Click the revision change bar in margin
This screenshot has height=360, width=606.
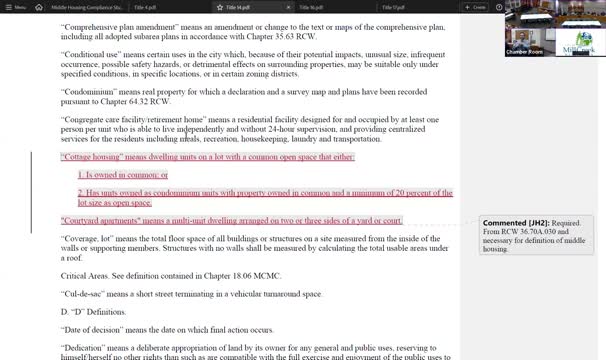[x=31, y=192]
